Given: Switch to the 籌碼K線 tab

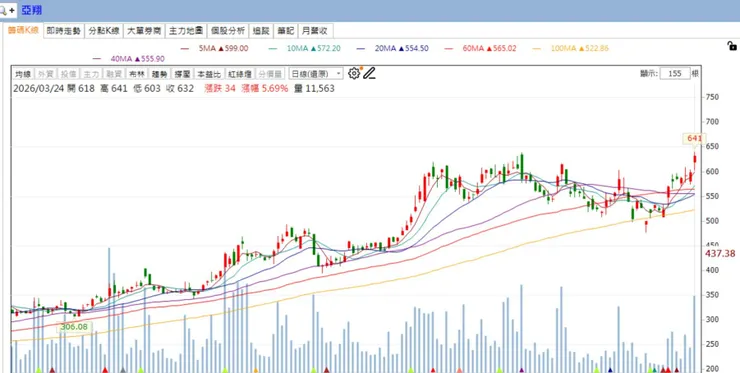Looking at the screenshot, I should click(x=23, y=30).
